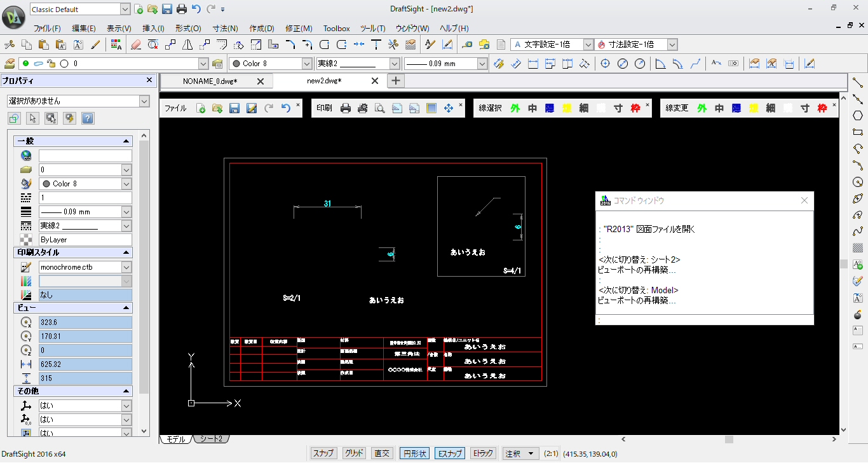Toggle Eトラック entity tracking button
This screenshot has height=463, width=868.
pos(483,453)
